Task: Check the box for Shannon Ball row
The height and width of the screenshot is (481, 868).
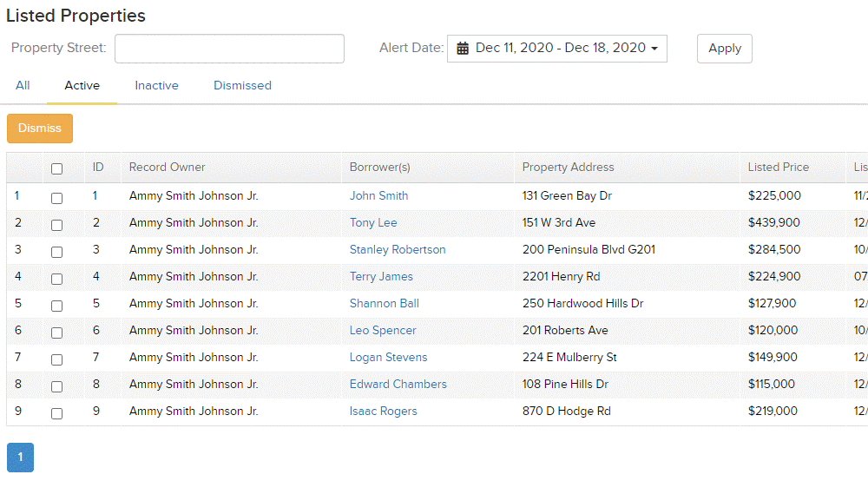Action: click(56, 306)
